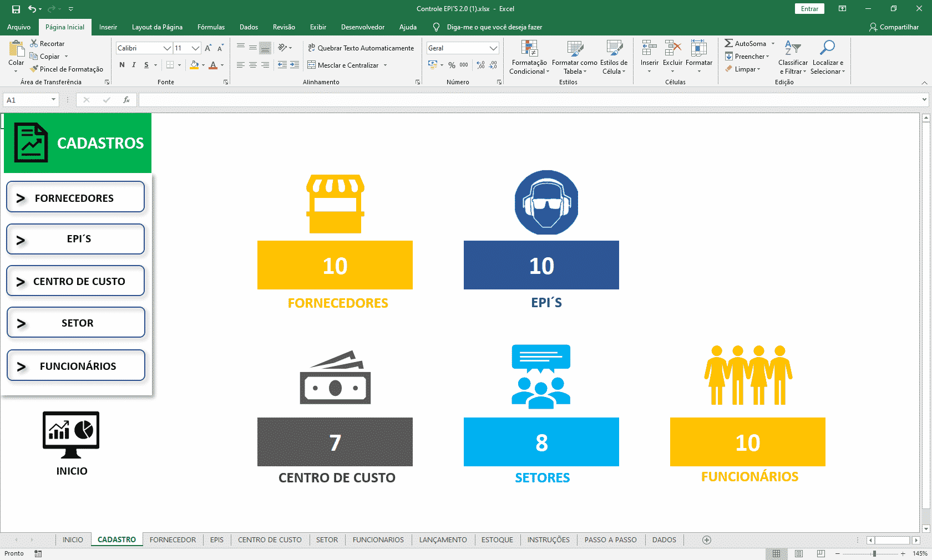Switch to Normal view in status bar
The width and height of the screenshot is (932, 560).
pyautogui.click(x=776, y=553)
